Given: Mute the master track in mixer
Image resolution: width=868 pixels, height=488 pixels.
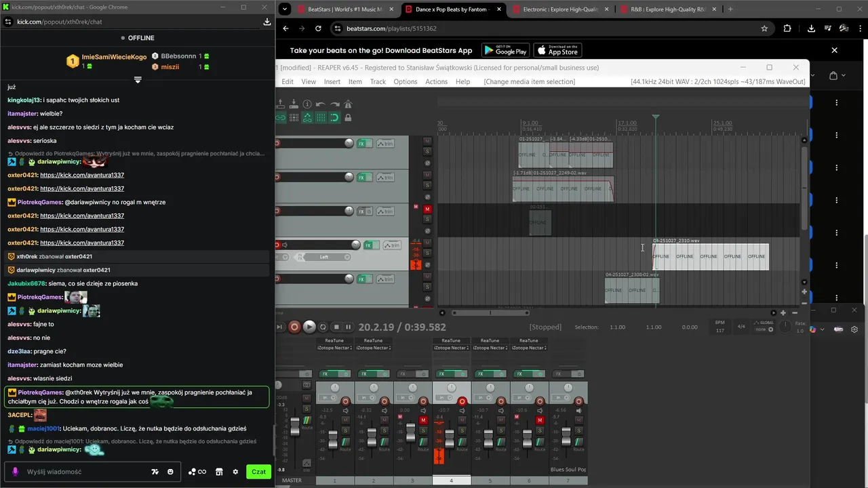Looking at the screenshot, I should coord(307,398).
